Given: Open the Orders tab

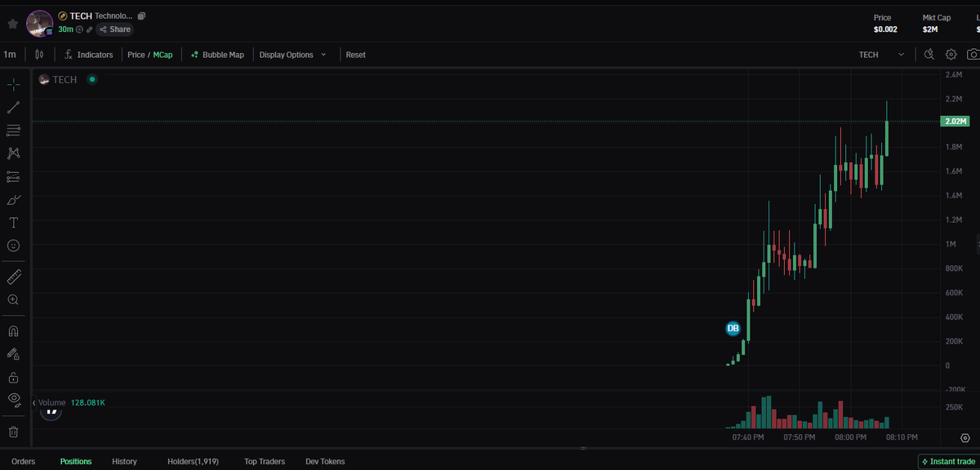Looking at the screenshot, I should (24, 461).
